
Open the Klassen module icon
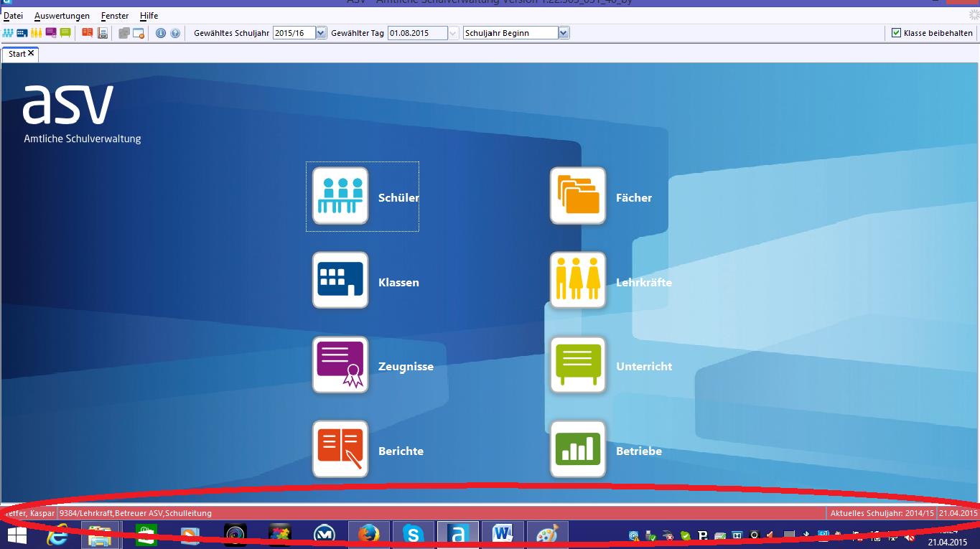(x=340, y=281)
